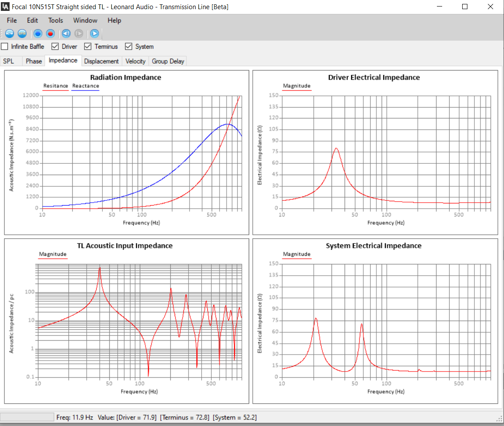Image resolution: width=504 pixels, height=426 pixels.
Task: Minimize the Leonard Audio window
Action: point(440,7)
